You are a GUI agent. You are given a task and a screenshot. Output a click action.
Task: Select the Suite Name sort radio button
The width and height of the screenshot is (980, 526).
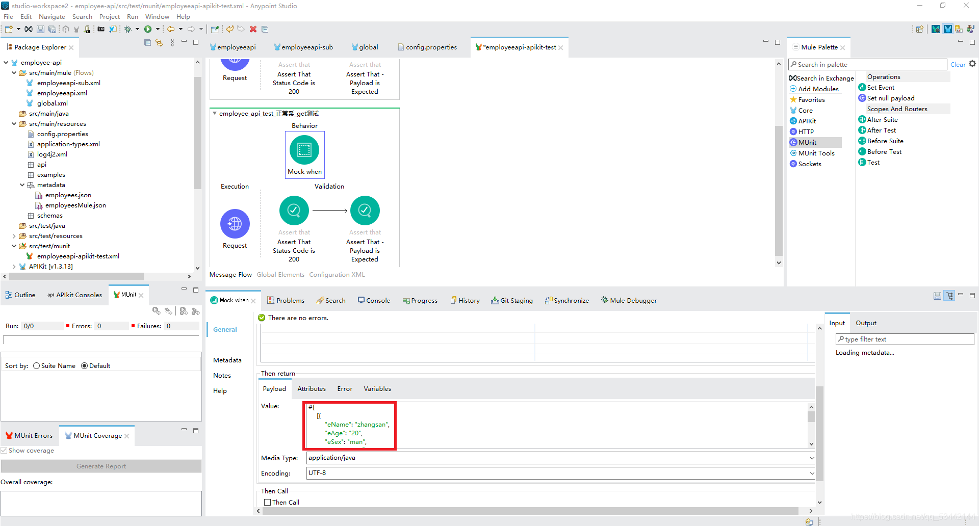(x=36, y=366)
